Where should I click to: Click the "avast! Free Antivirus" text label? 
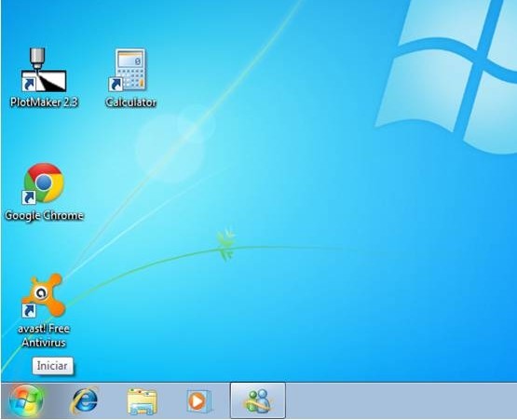44,335
